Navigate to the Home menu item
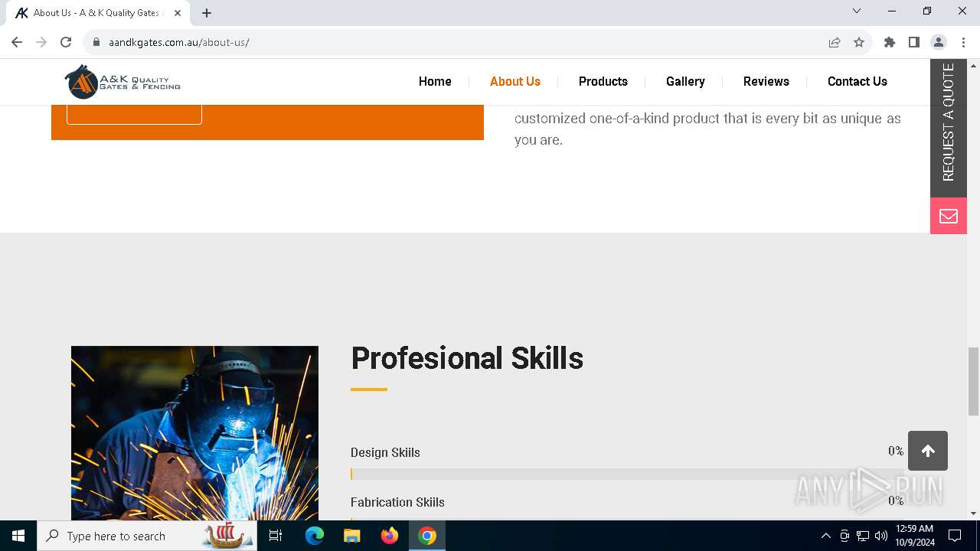The height and width of the screenshot is (551, 980). click(x=435, y=81)
